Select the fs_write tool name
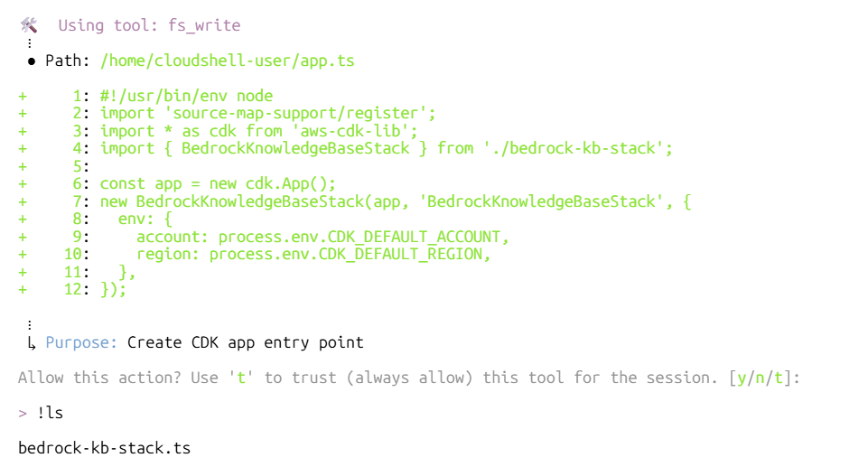This screenshot has width=868, height=467. (x=204, y=26)
